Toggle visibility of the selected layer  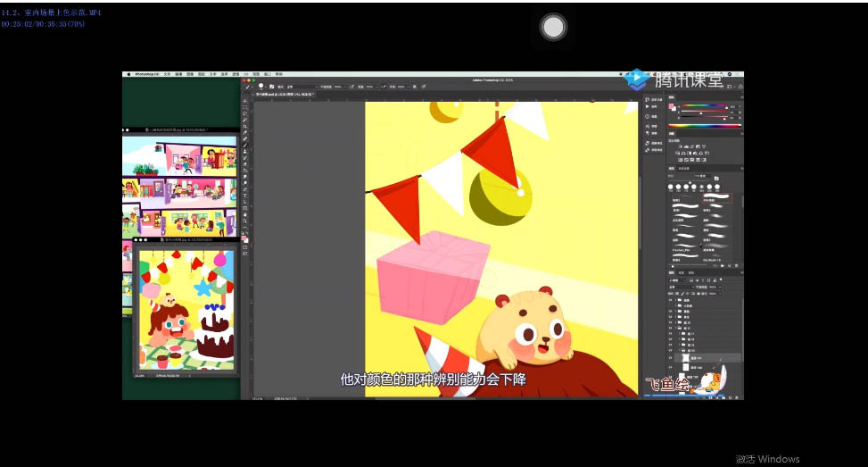670,358
